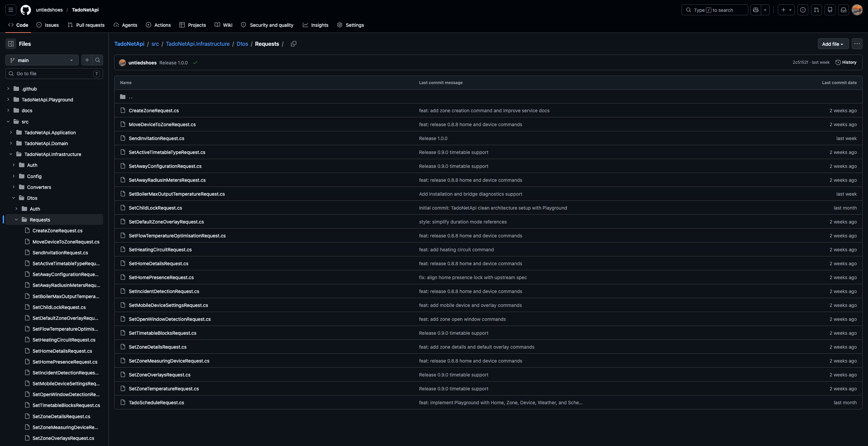Switch to the Pull requests tab
The height and width of the screenshot is (446, 868).
tap(86, 25)
